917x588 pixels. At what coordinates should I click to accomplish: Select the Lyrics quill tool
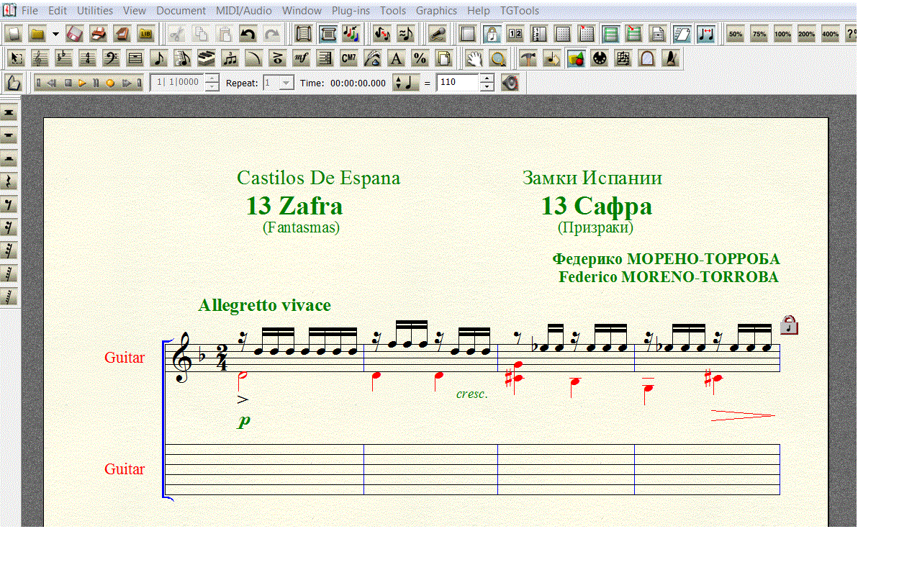click(x=373, y=58)
